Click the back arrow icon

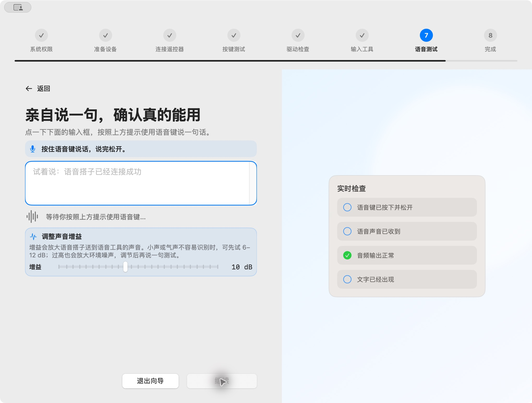point(29,88)
